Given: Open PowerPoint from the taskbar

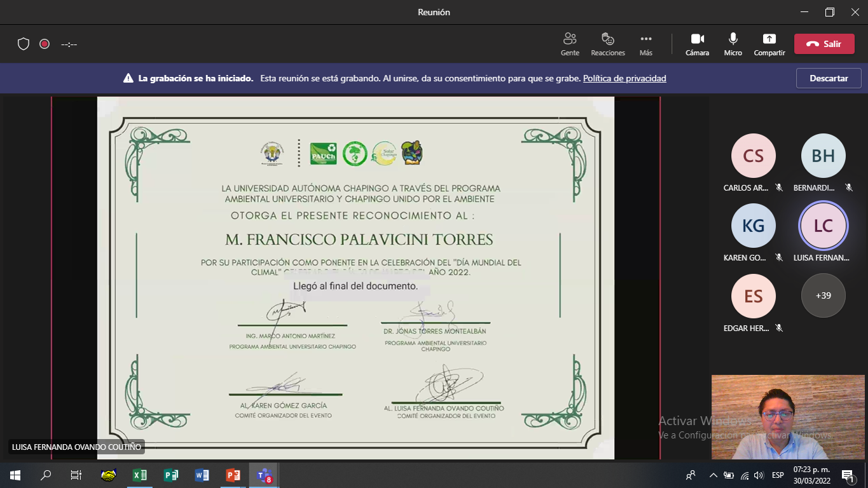Looking at the screenshot, I should tap(233, 475).
